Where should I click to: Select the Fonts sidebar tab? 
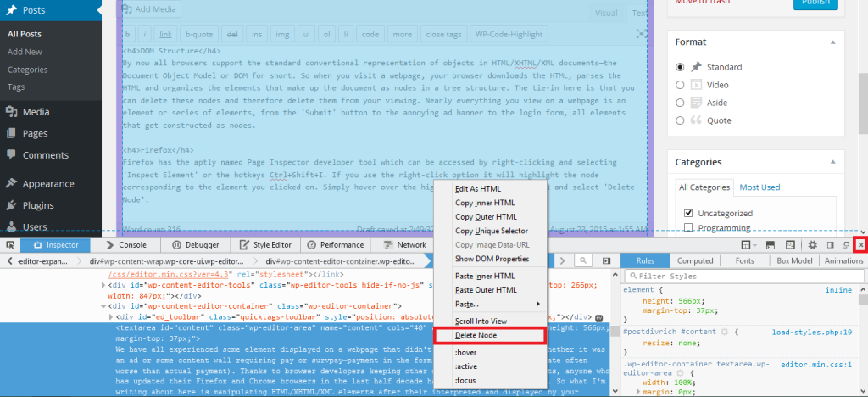(x=744, y=260)
